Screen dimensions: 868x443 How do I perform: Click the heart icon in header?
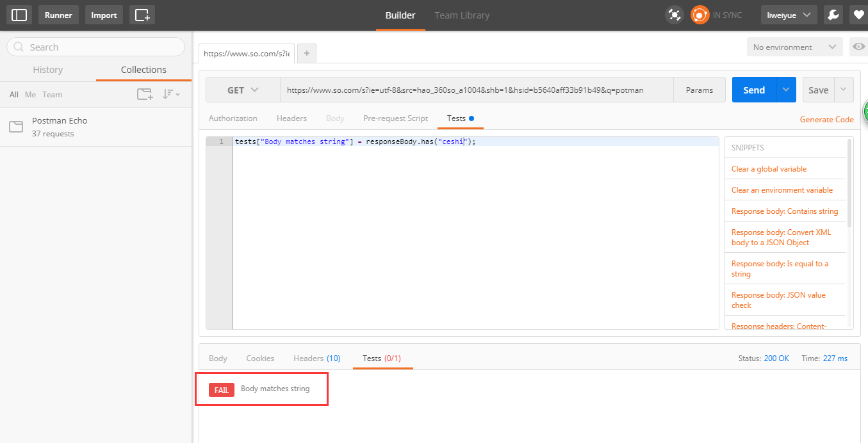(x=858, y=15)
